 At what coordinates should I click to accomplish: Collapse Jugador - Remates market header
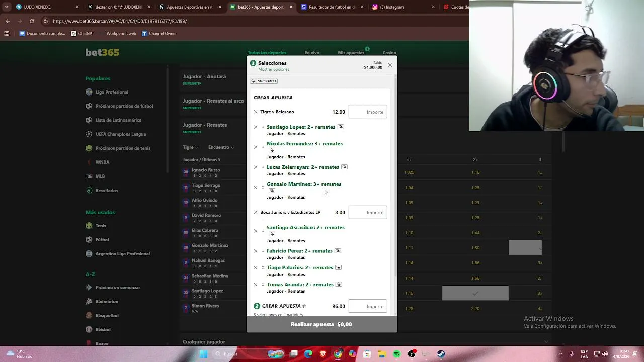point(205,125)
